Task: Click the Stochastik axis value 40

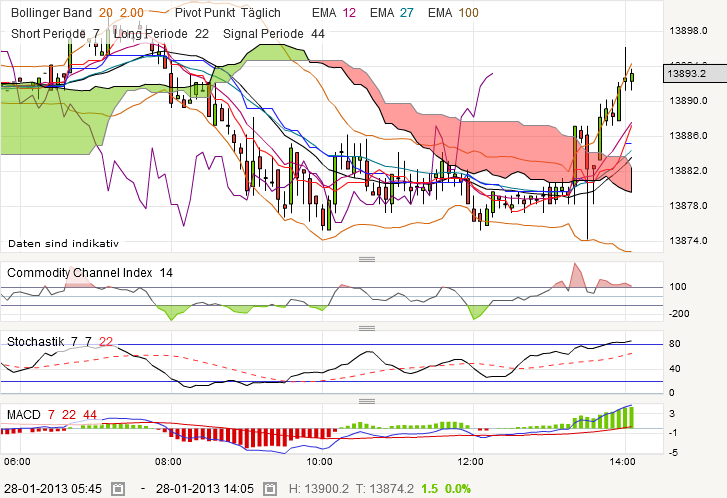Action: pyautogui.click(x=675, y=369)
